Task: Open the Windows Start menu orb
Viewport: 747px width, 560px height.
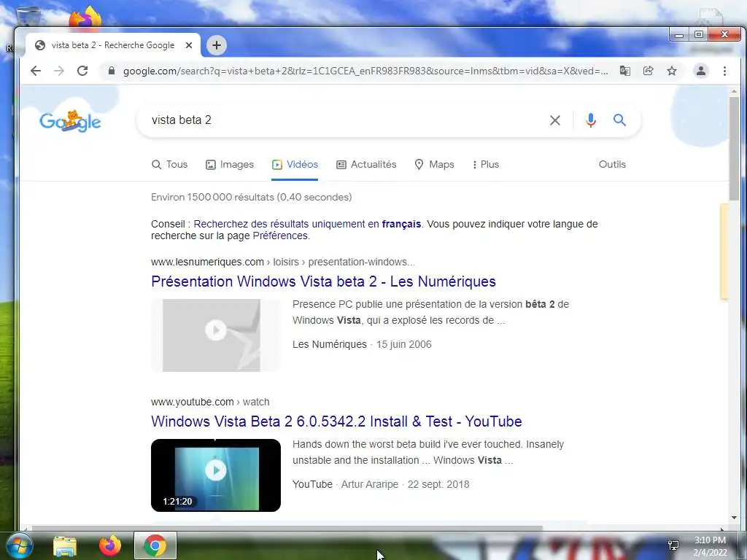Action: point(18,546)
